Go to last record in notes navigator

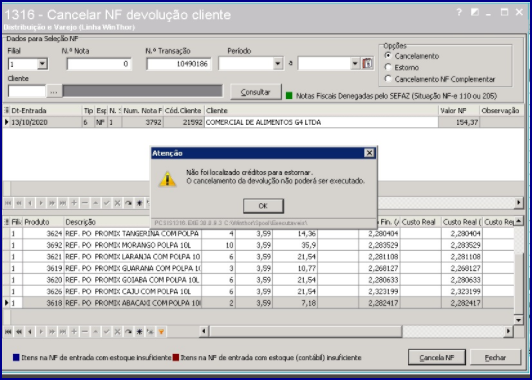tap(63, 203)
